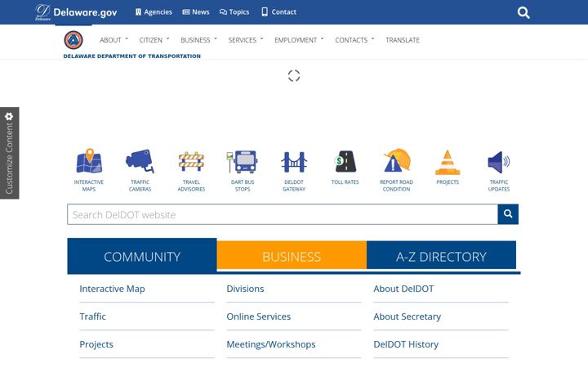The image size is (588, 368).
Task: Open the Customize Content side panel
Action: 9,153
